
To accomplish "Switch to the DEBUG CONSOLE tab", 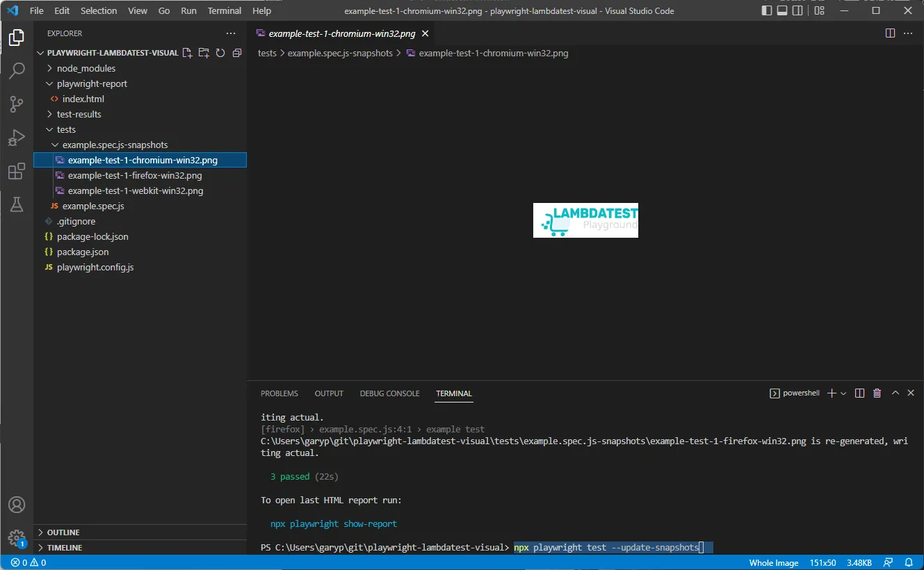I will [389, 393].
